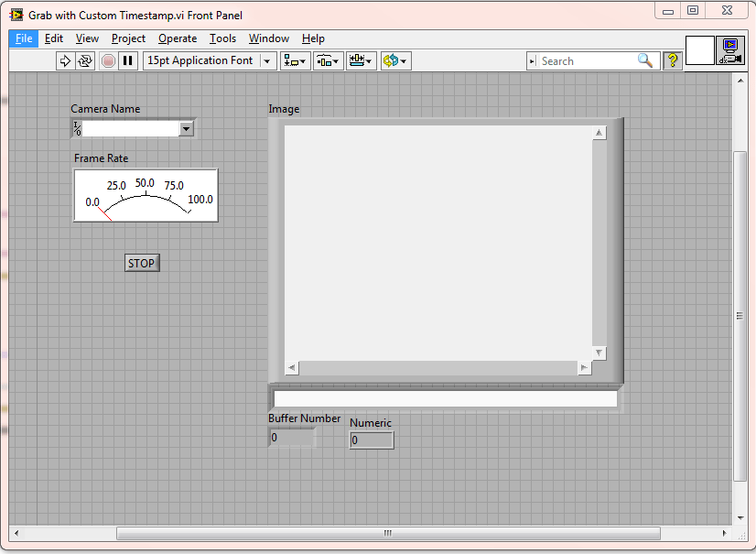Viewport: 756px width, 554px height.
Task: Open the File menu
Action: coord(24,38)
